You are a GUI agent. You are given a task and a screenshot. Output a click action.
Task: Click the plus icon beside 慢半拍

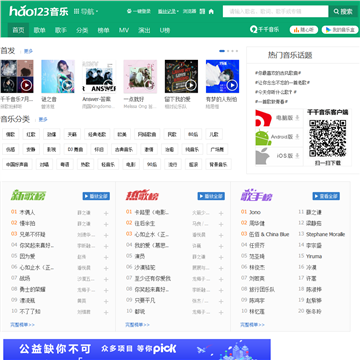click(106, 224)
